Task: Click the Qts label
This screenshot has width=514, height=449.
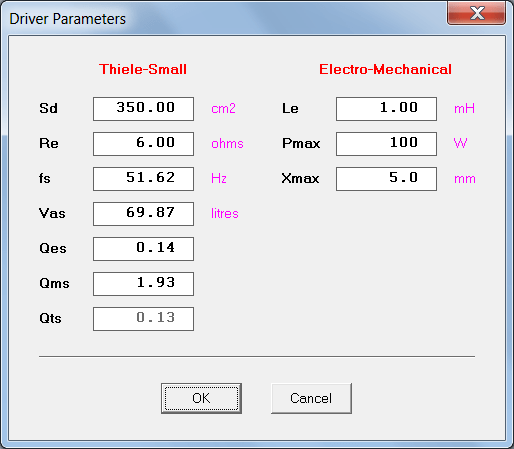Action: pyautogui.click(x=50, y=318)
